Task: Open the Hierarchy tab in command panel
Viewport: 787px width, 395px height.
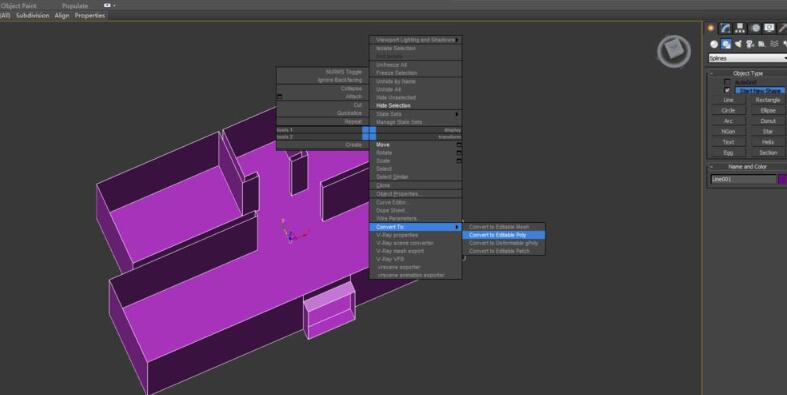Action: pyautogui.click(x=740, y=28)
